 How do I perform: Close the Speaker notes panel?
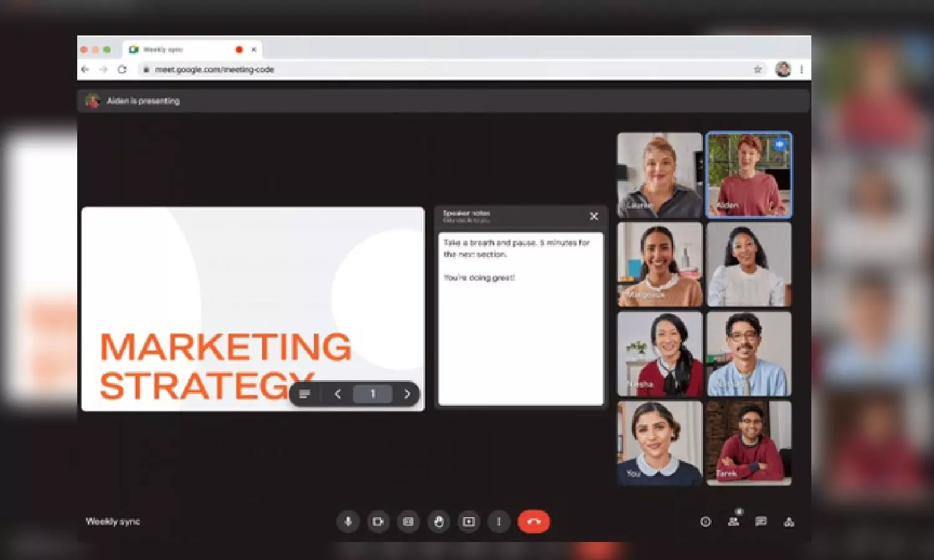(594, 216)
